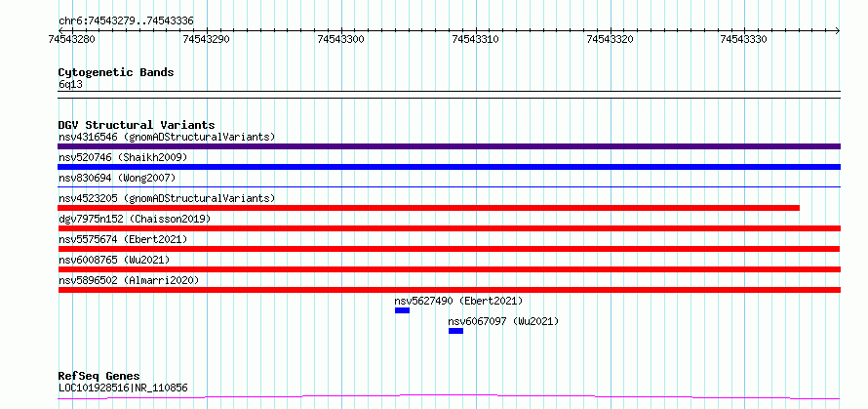This screenshot has height=409, width=868.
Task: Click the nsv6008765 (Wu2021) label
Action: (114, 260)
